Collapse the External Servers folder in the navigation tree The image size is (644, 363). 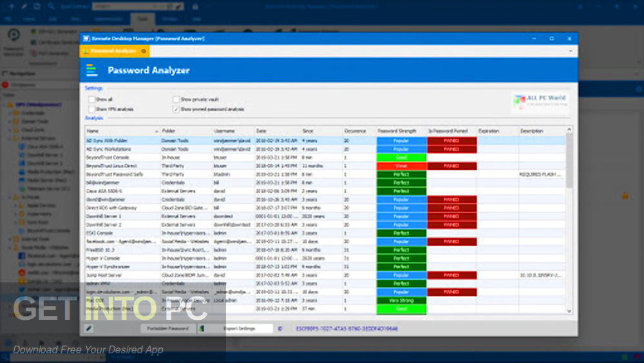tap(10, 139)
